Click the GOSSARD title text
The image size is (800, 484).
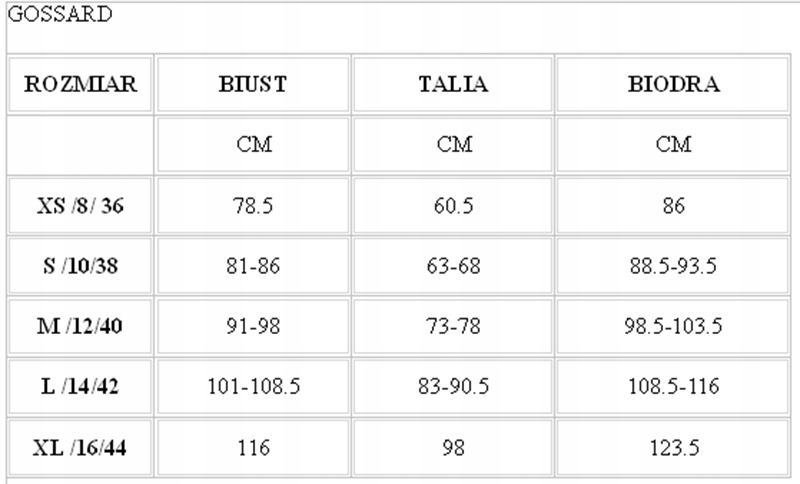coord(60,14)
